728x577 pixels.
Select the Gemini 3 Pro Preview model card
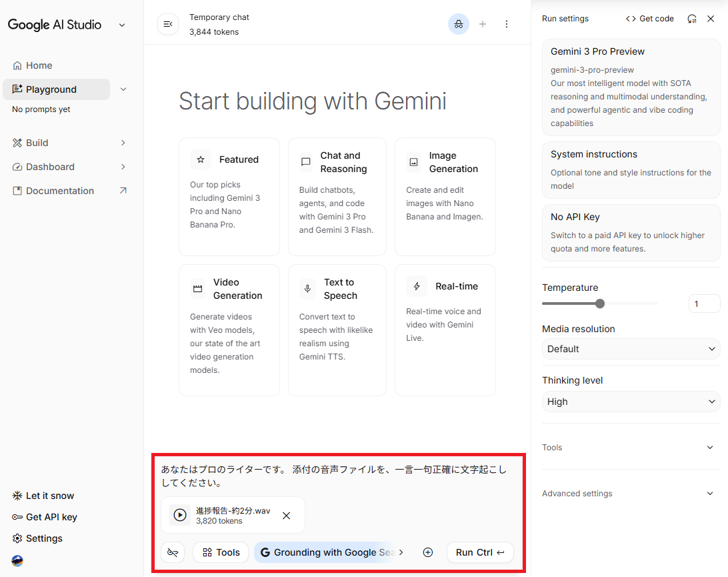631,87
